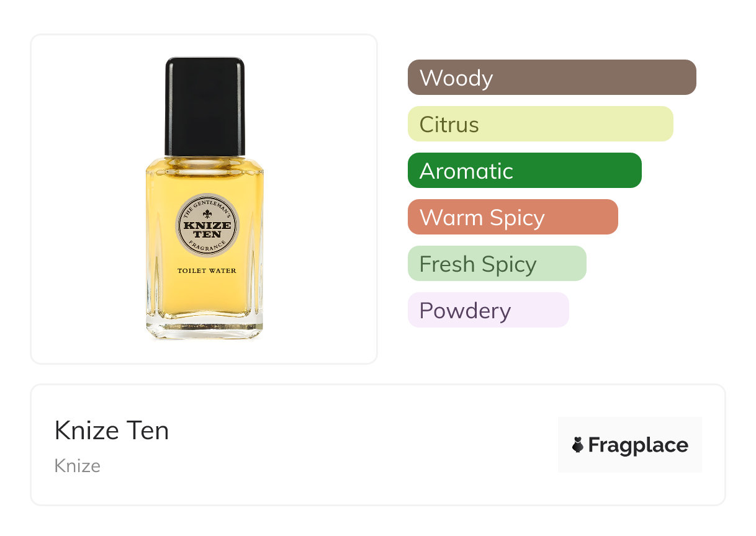Click the arched "Fragrance" text on label
756x536 pixels.
(x=207, y=248)
